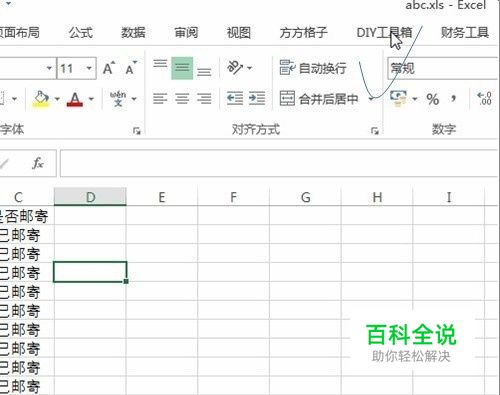
Task: Click into the formula bar
Action: coord(280,163)
